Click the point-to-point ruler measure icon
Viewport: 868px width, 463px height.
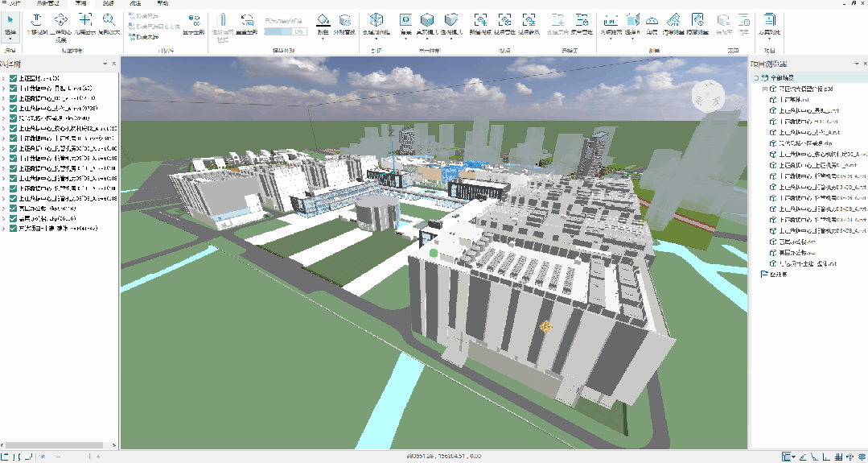tap(610, 20)
